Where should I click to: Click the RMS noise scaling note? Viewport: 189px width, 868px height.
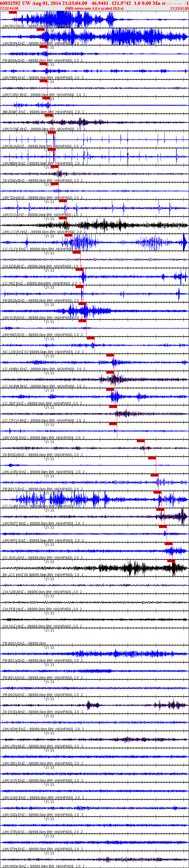point(94,8)
